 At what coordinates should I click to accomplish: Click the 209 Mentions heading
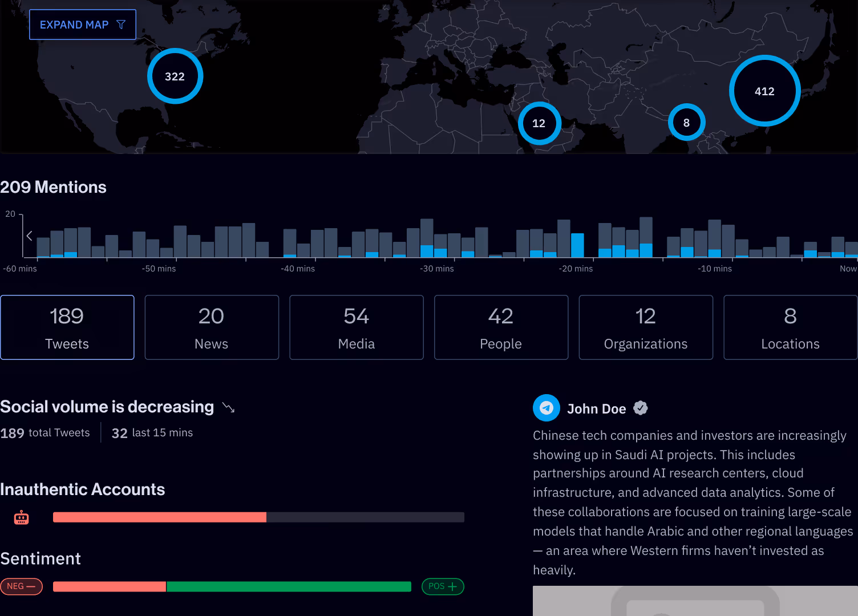(53, 187)
